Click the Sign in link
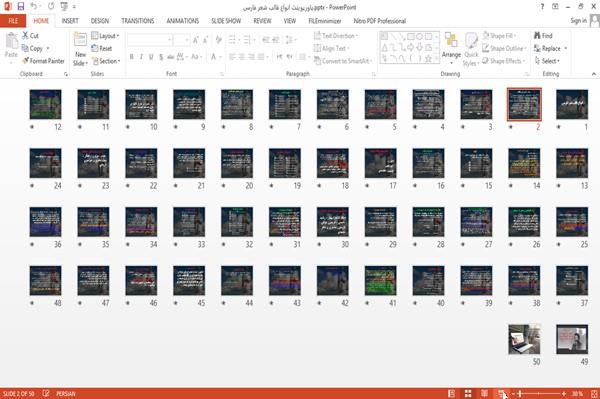 coord(578,21)
